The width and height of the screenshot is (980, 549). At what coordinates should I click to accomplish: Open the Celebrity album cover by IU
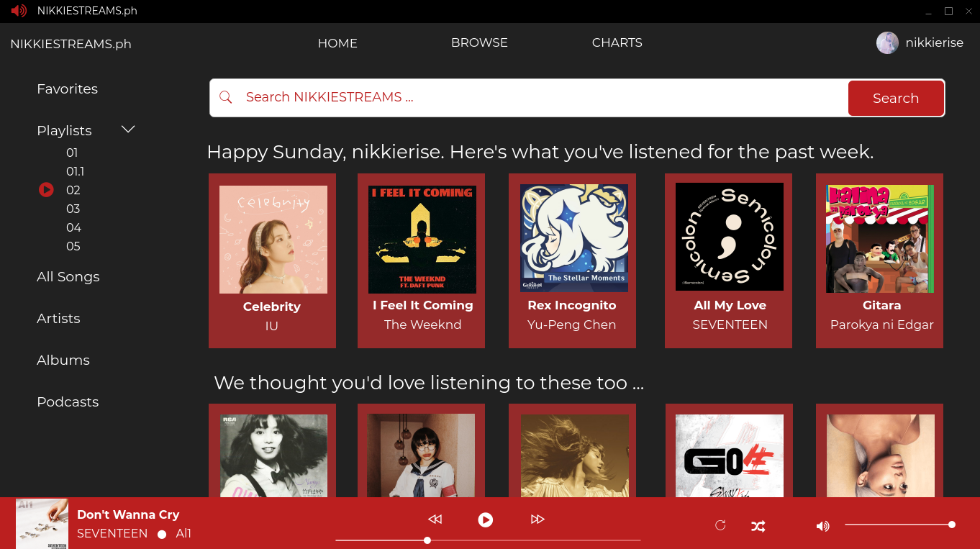tap(273, 240)
